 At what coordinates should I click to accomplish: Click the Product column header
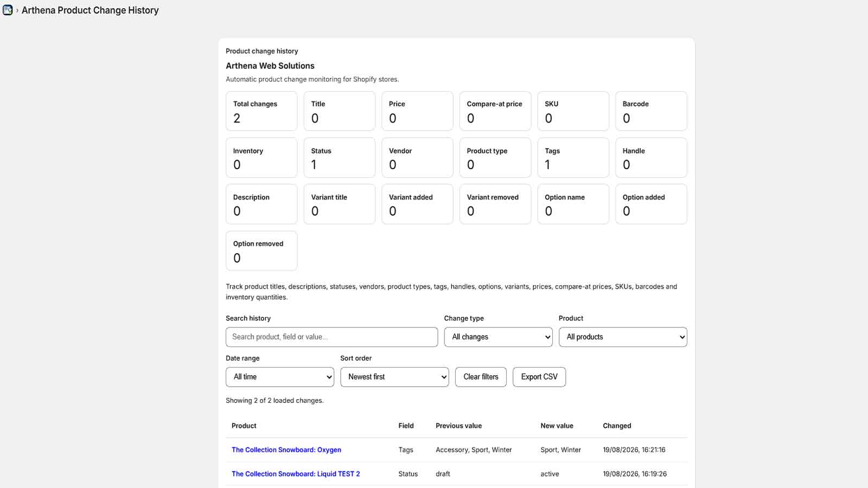click(244, 426)
